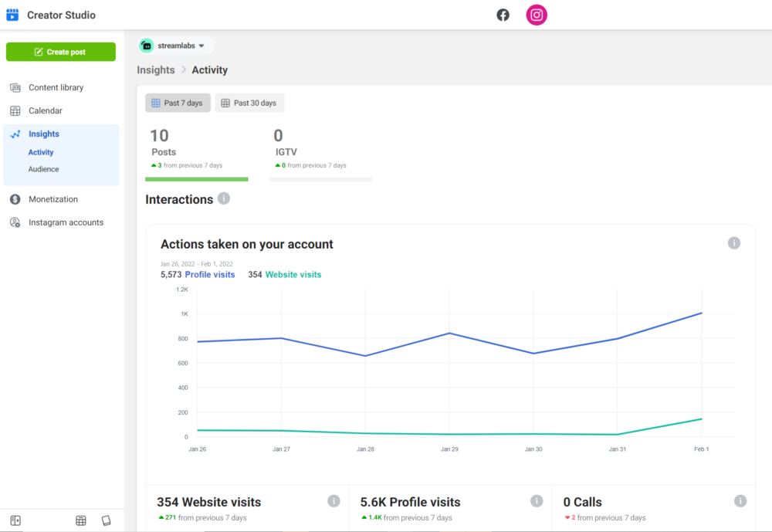Open Content library in sidebar
772x532 pixels.
click(56, 87)
